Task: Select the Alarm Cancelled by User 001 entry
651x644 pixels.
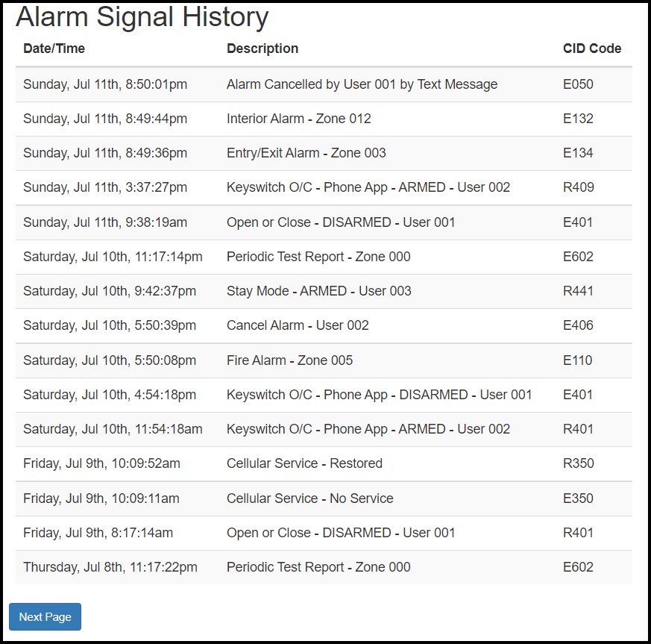Action: coord(362,84)
